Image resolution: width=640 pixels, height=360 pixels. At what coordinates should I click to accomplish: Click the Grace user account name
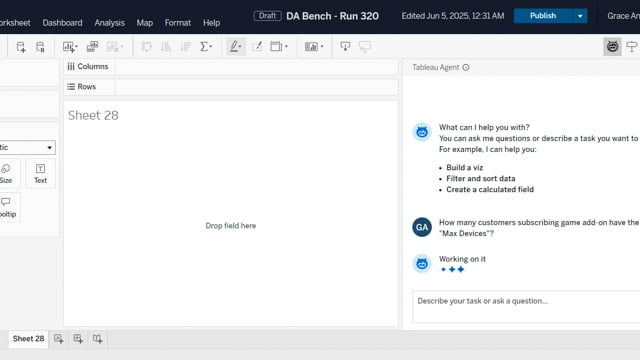click(x=623, y=16)
